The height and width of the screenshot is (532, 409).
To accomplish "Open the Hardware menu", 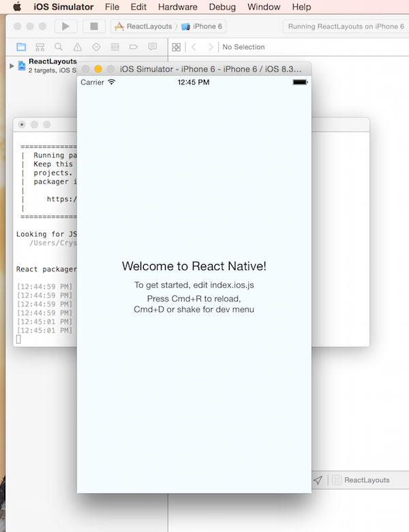I will tap(178, 7).
